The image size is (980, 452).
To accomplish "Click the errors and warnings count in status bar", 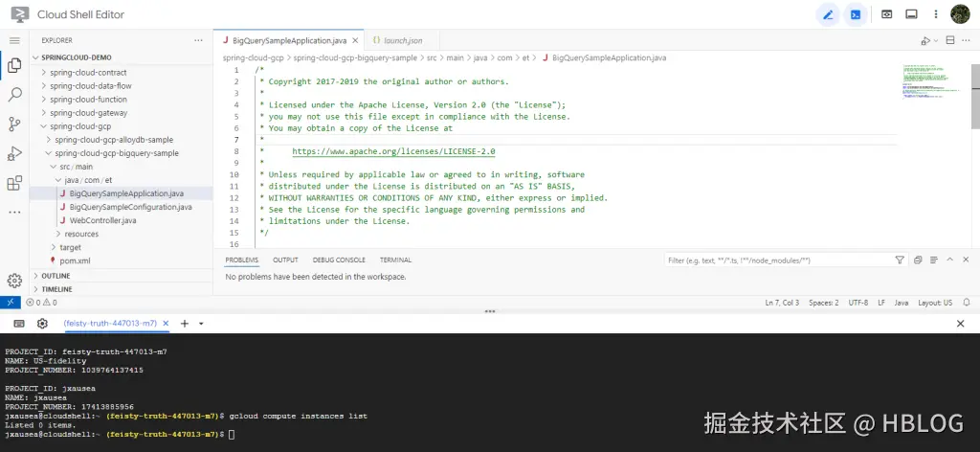I will [x=41, y=303].
